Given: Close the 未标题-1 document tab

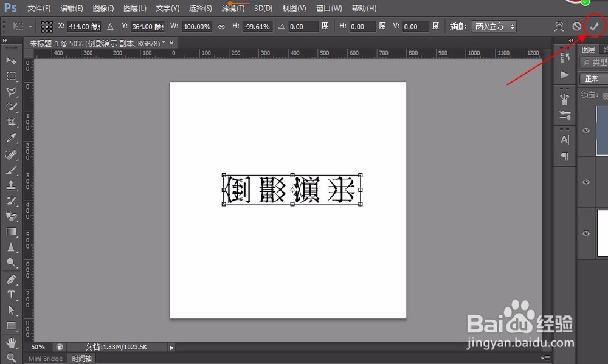Looking at the screenshot, I should [171, 43].
